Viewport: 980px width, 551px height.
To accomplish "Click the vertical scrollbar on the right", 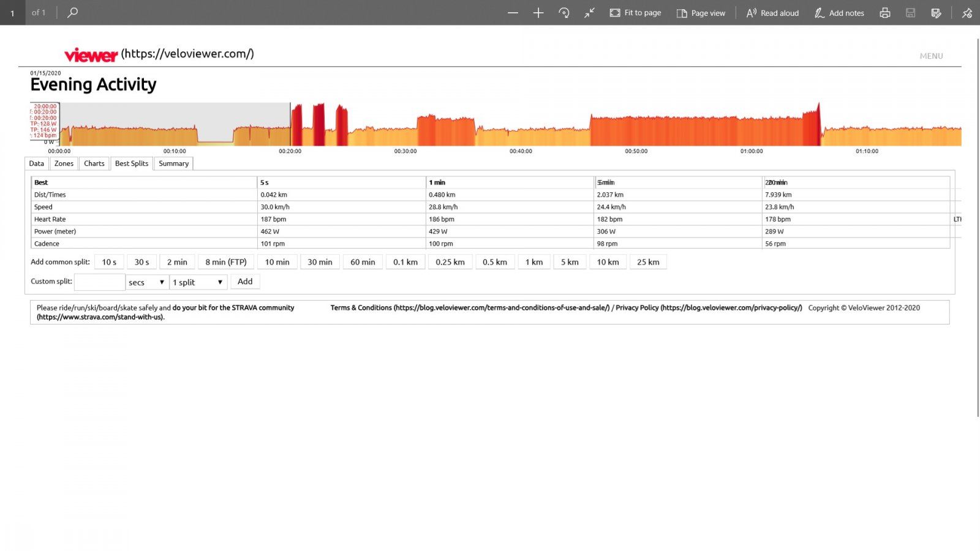I will 977,227.
